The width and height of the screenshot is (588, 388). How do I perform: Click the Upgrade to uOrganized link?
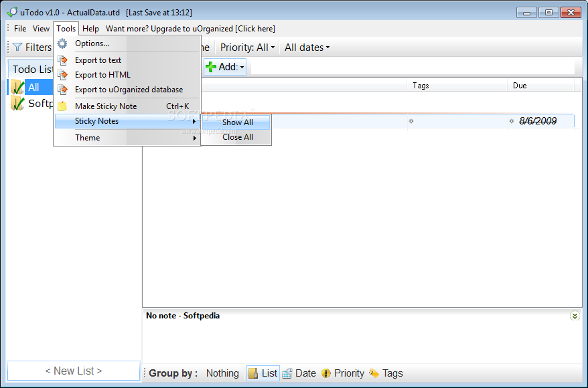coord(190,29)
